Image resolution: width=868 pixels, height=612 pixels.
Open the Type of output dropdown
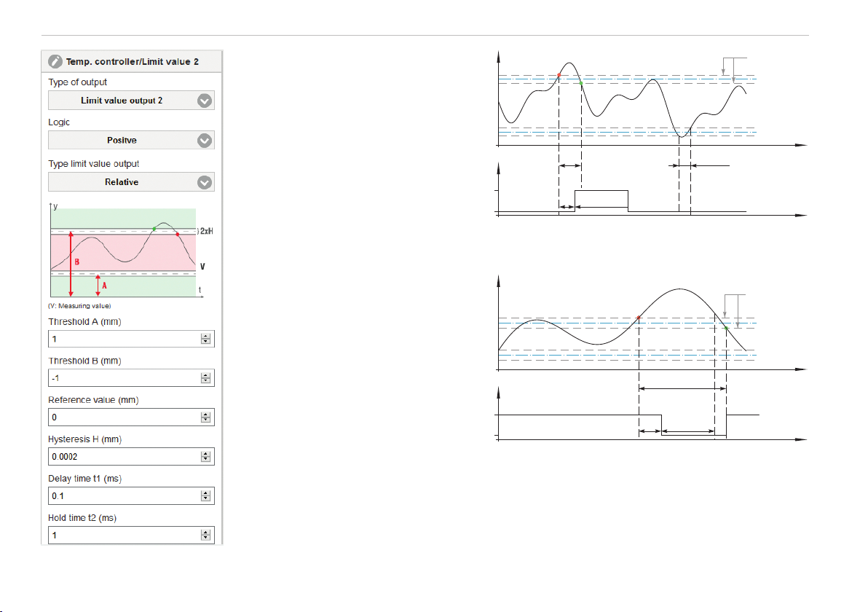tap(131, 101)
